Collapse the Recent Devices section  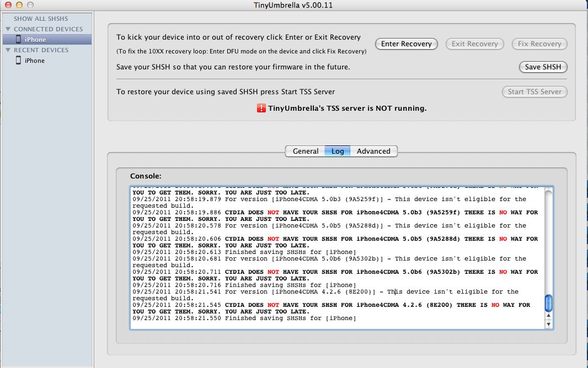pyautogui.click(x=8, y=50)
